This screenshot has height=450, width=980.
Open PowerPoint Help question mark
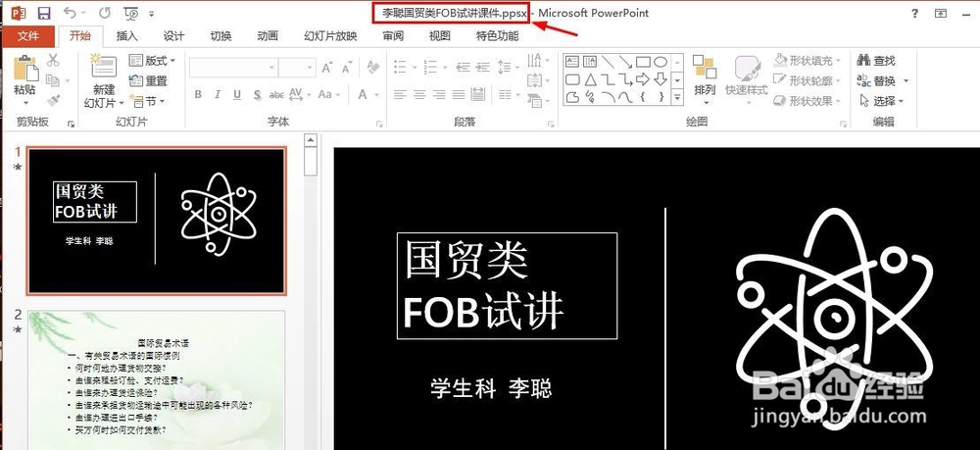point(915,13)
